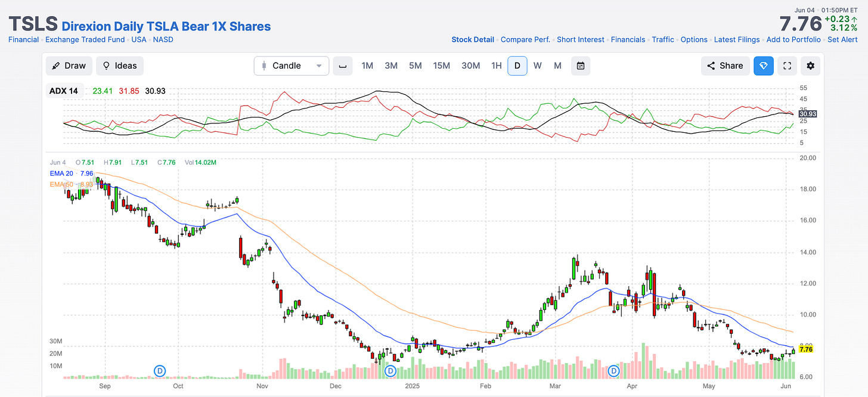Viewport: 868px width, 397px height.
Task: Click the Direxion Daily TSLA Bear 1X Shares name
Action: (x=166, y=26)
